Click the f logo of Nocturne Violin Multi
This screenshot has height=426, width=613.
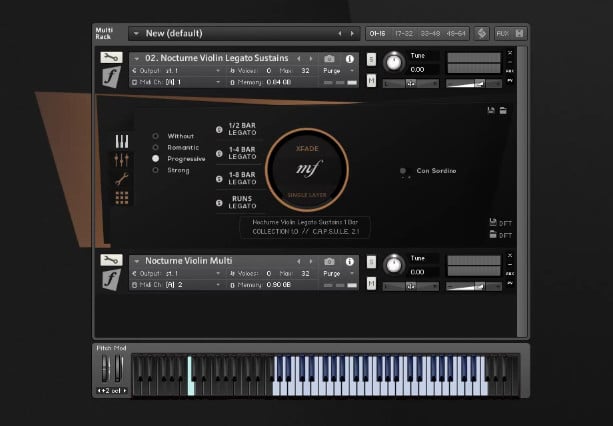(x=111, y=280)
